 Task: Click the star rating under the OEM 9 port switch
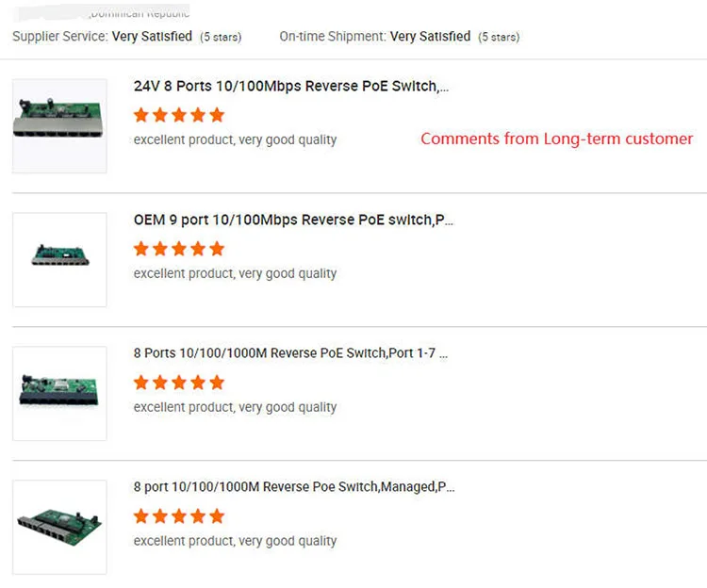point(179,249)
